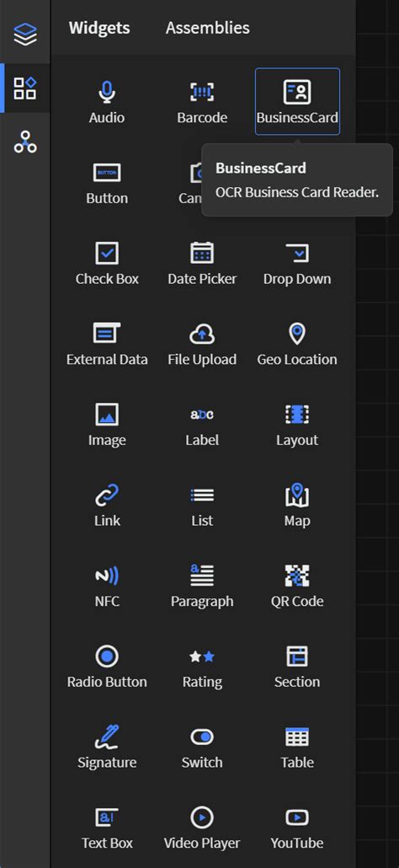Choose the YouTube widget
399x868 pixels.
click(x=297, y=828)
